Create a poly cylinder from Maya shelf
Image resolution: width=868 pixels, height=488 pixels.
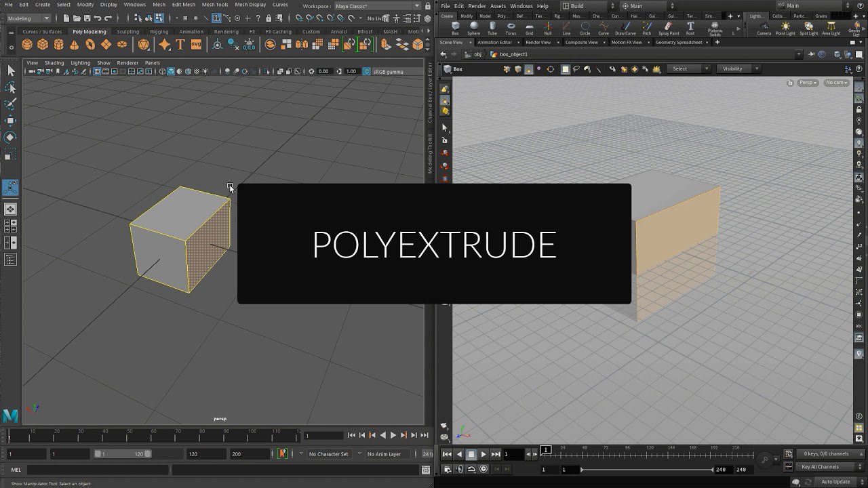click(x=58, y=45)
